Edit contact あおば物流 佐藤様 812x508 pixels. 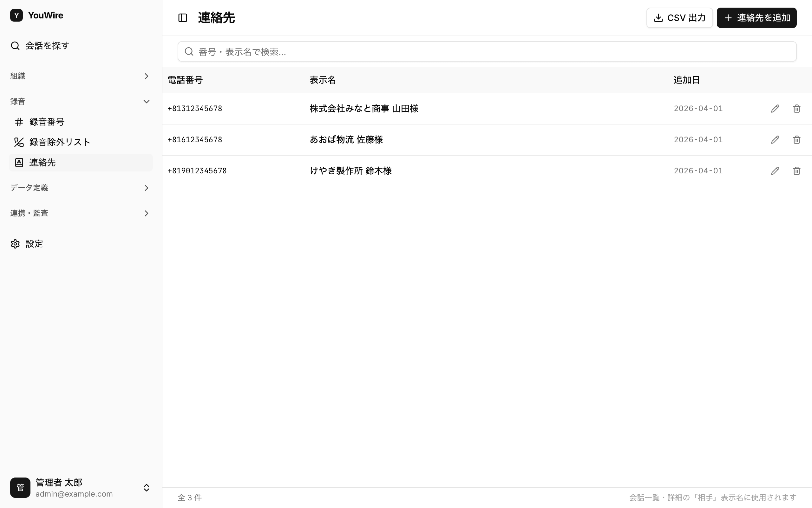[x=775, y=140]
